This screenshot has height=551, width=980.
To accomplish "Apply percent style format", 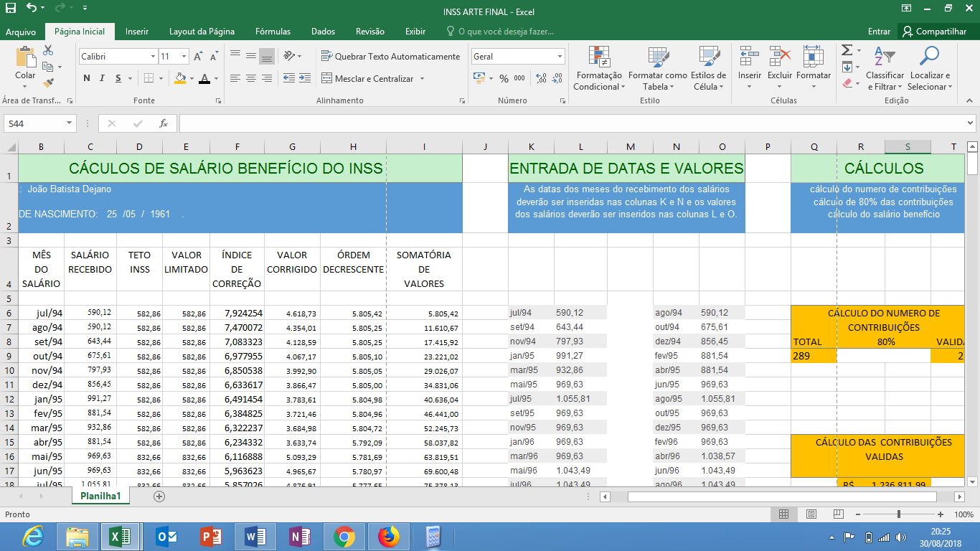I will coord(504,78).
